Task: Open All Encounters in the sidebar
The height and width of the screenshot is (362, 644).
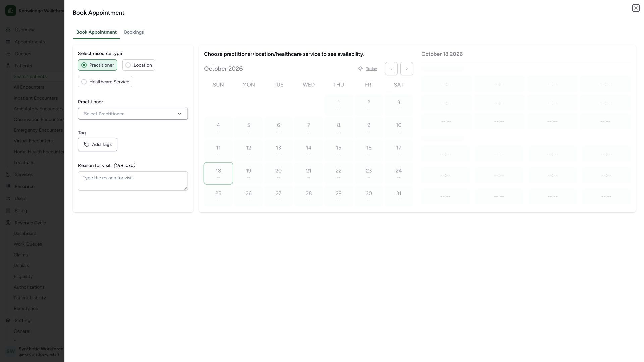Action: (x=29, y=87)
